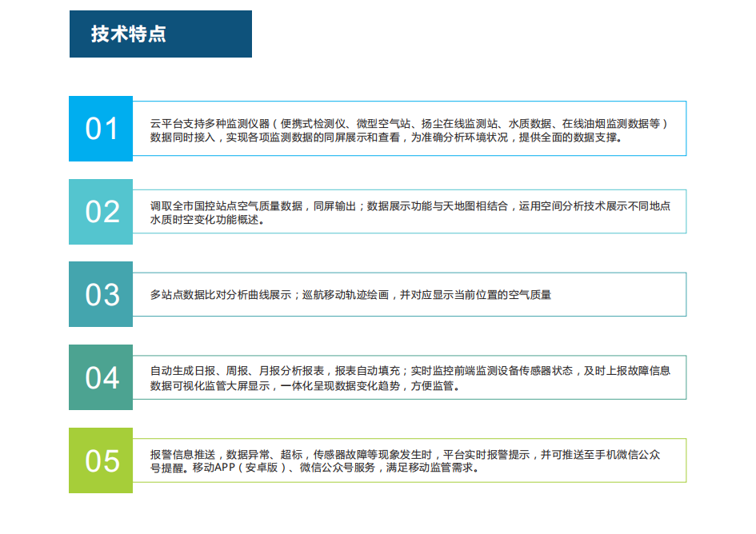Click text starting 自动生成日报、周报、月报
This screenshot has width=756, height=534.
click(x=410, y=371)
